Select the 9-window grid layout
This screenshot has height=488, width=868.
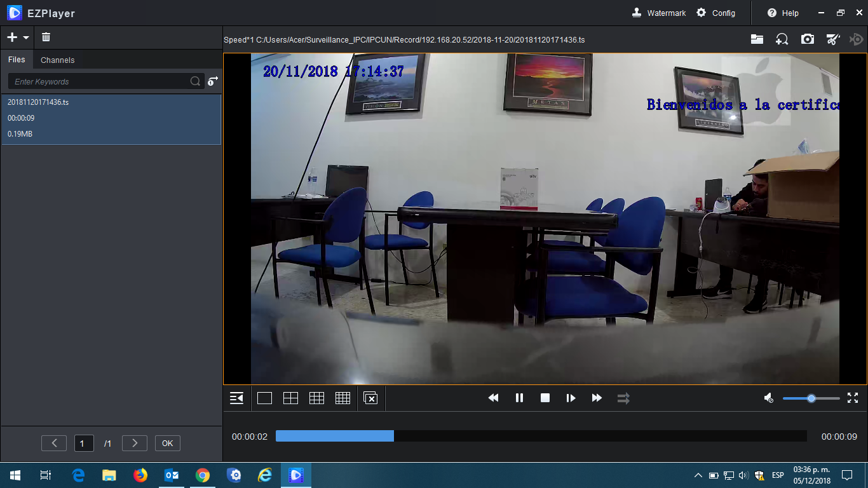click(316, 398)
